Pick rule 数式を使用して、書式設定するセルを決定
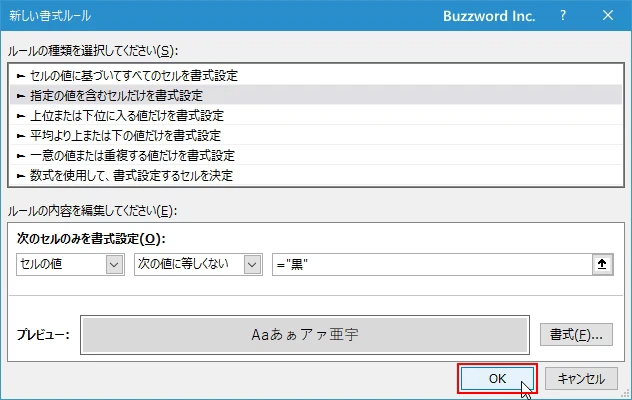632x400 pixels. [316, 175]
